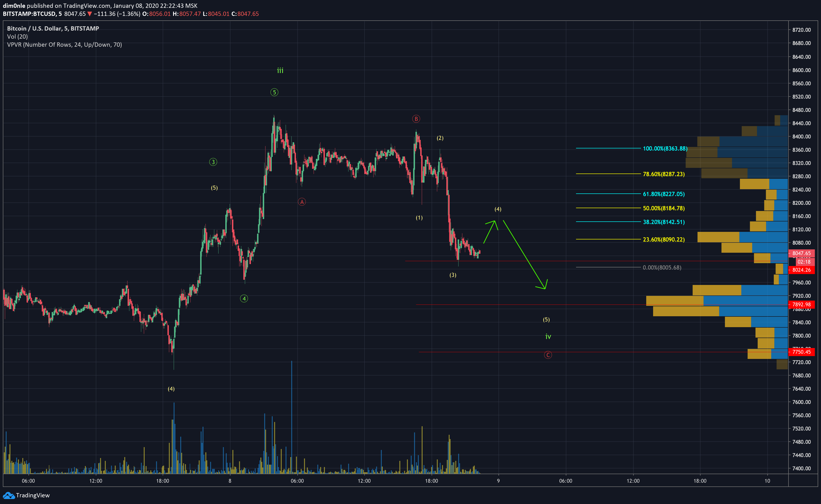Screen dimensions: 821x504
Task: Click the '10' date label on time axis
Action: tap(767, 481)
